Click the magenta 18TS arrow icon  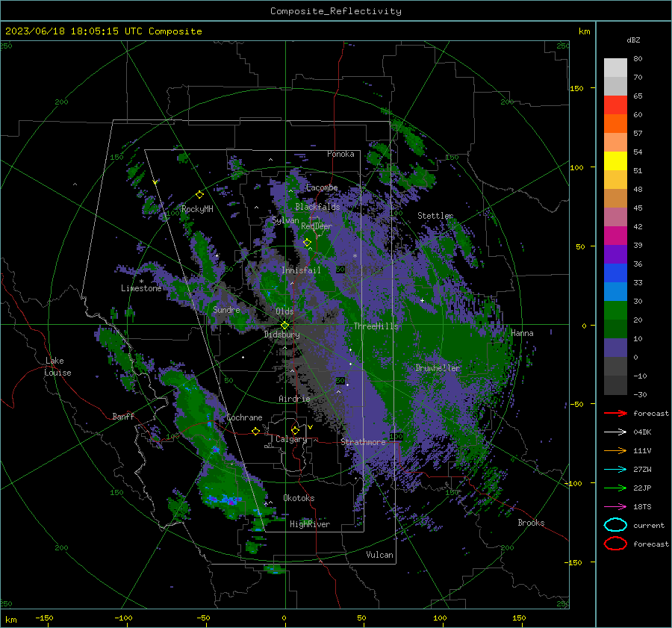pos(615,507)
